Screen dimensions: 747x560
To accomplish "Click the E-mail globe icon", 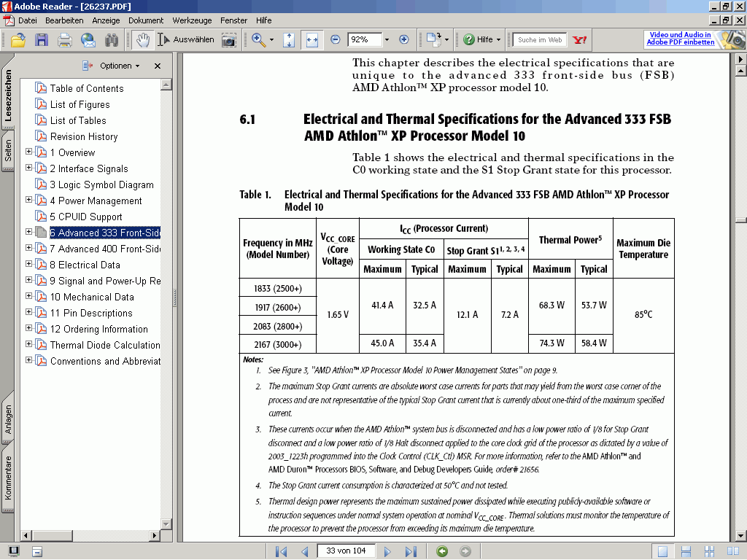I will click(x=88, y=40).
